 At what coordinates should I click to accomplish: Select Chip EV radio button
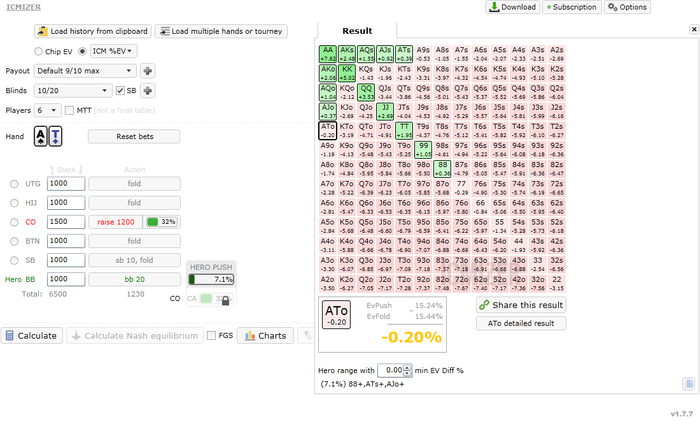pos(38,51)
